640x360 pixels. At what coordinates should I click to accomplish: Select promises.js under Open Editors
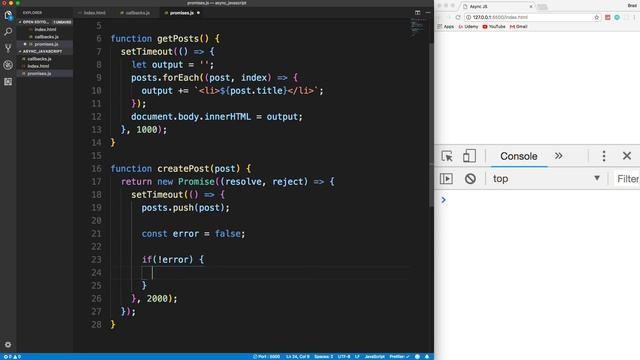45,44
